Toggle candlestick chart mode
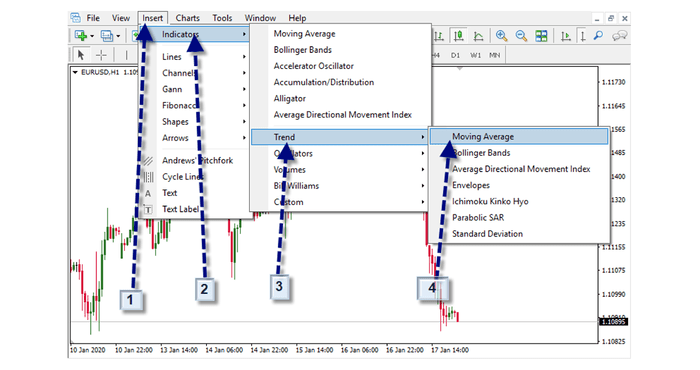The image size is (700, 370). [x=458, y=36]
